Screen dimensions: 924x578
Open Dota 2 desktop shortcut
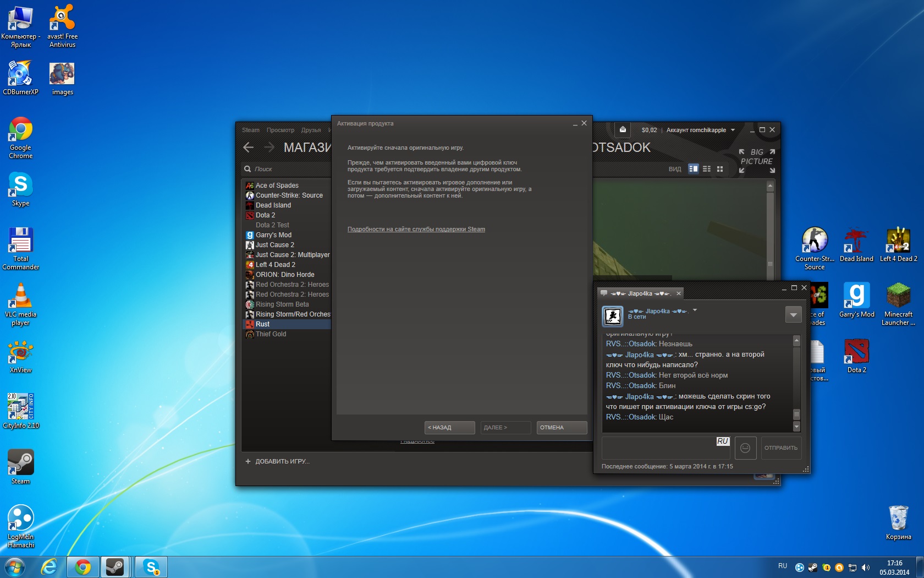[x=856, y=356]
